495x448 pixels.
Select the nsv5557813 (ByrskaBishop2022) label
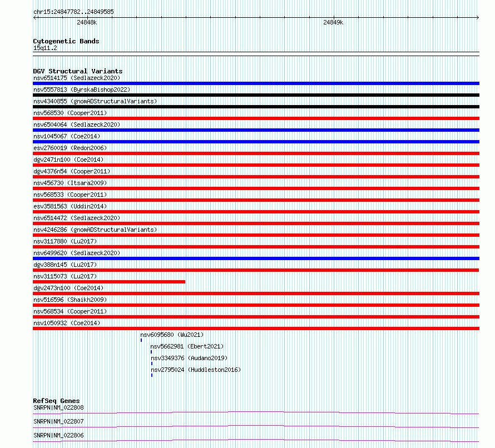(82, 89)
